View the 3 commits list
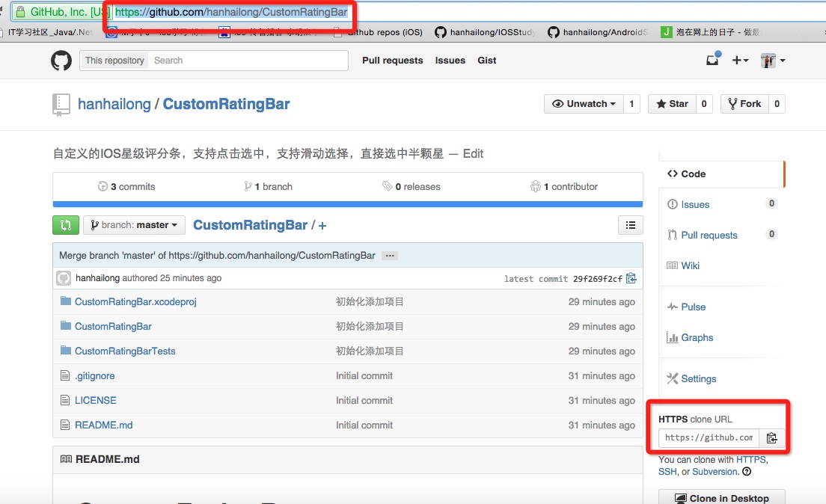Image resolution: width=826 pixels, height=504 pixels. point(126,186)
